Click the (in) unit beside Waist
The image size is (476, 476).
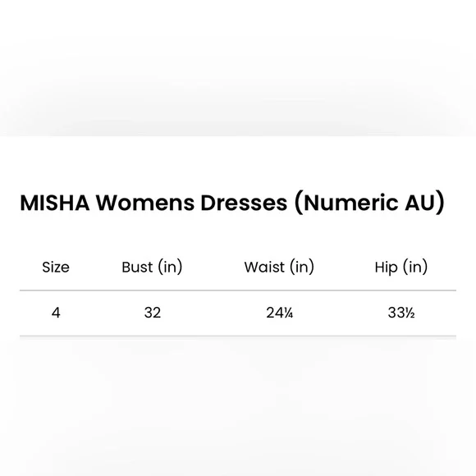(x=302, y=268)
